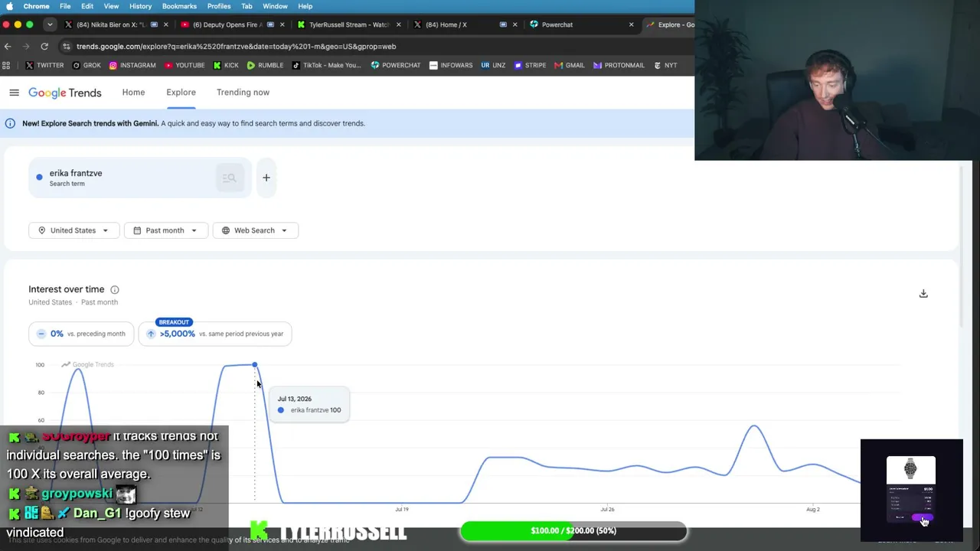980x551 pixels.
Task: Open the TikTok bookmark
Action: pyautogui.click(x=326, y=66)
